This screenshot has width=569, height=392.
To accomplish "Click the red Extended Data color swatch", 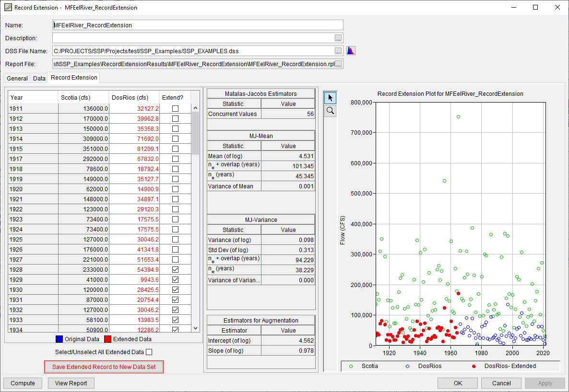I will pos(107,339).
